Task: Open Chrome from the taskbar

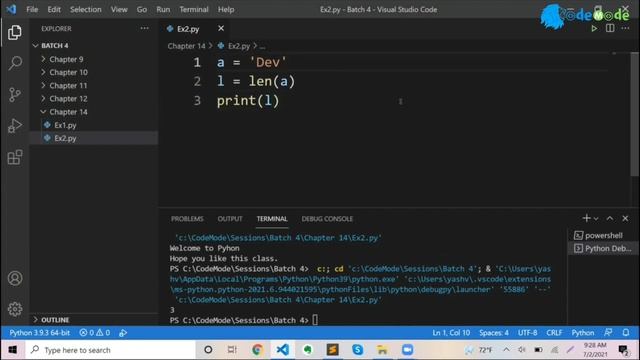Action: pos(257,350)
